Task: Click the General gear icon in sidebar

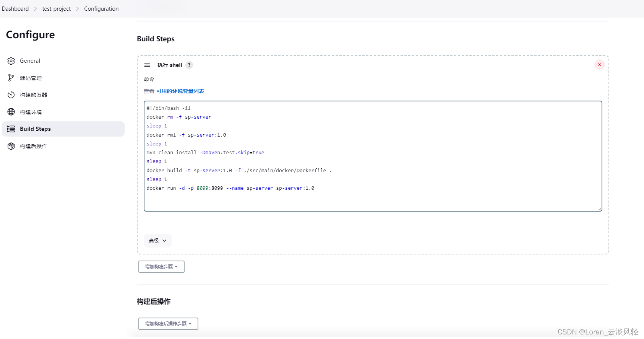Action: coord(11,61)
